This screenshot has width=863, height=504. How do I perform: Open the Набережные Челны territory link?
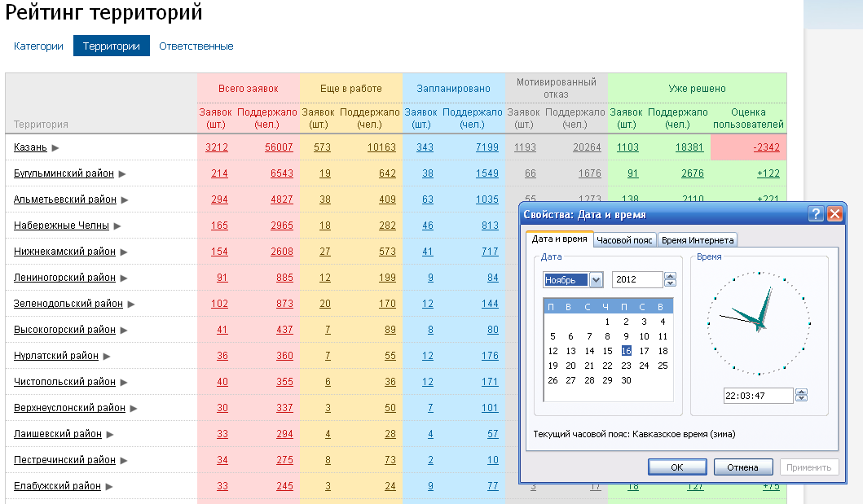coord(61,226)
